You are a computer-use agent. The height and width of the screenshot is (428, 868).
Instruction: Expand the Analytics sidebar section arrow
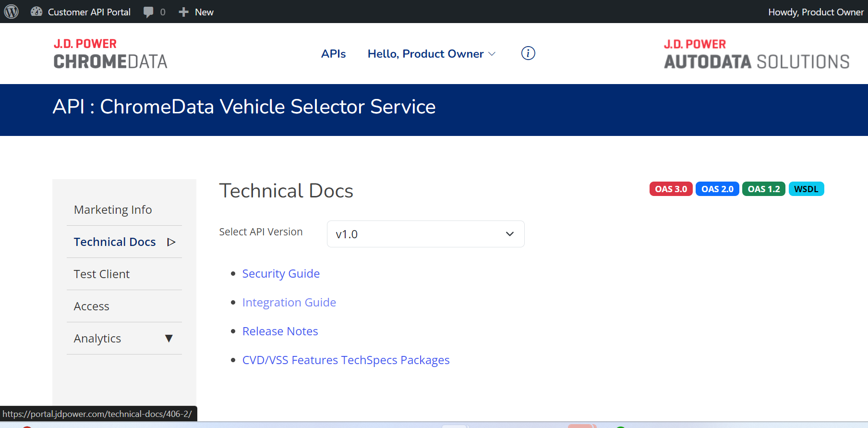click(x=169, y=339)
